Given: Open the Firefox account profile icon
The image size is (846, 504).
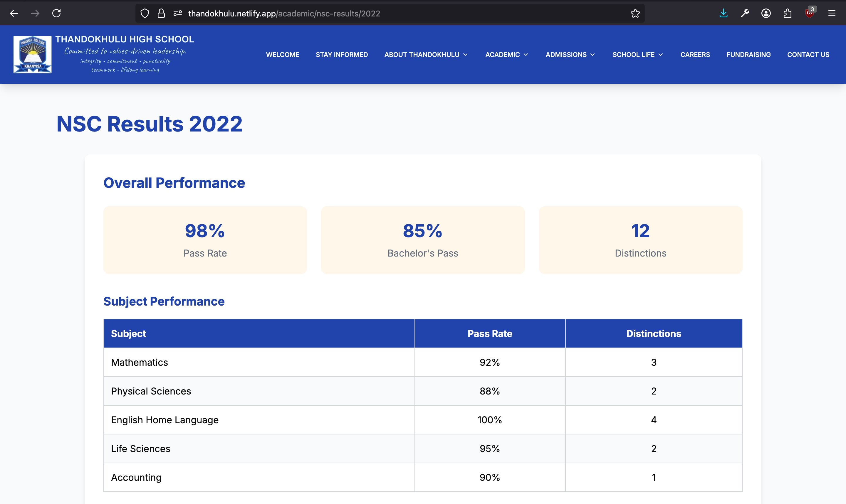Looking at the screenshot, I should tap(766, 13).
